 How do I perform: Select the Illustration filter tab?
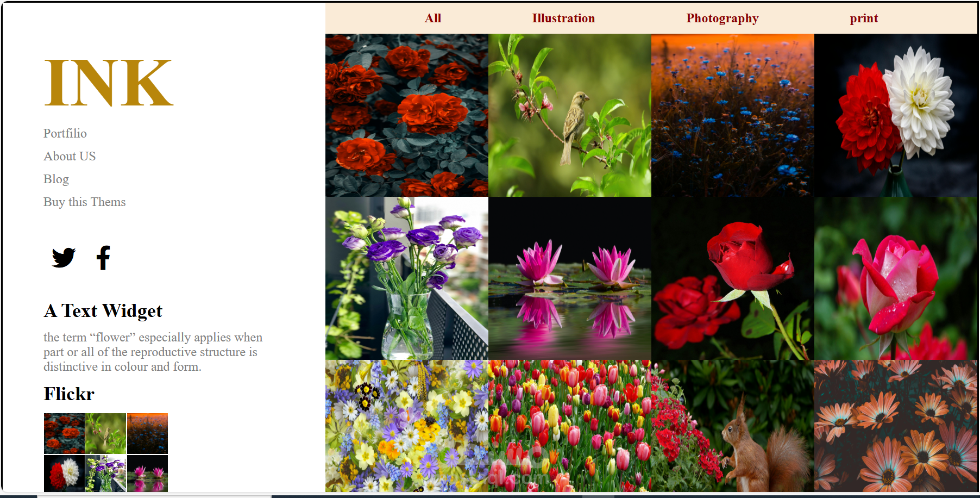click(563, 18)
